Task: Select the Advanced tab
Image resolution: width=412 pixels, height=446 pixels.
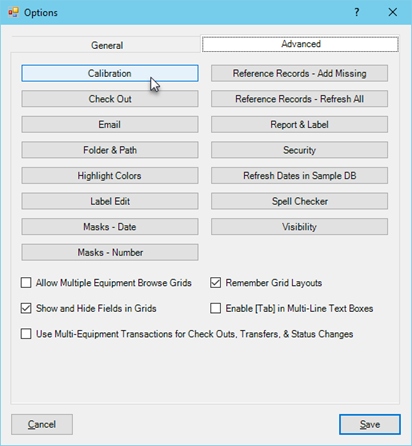Action: (300, 44)
